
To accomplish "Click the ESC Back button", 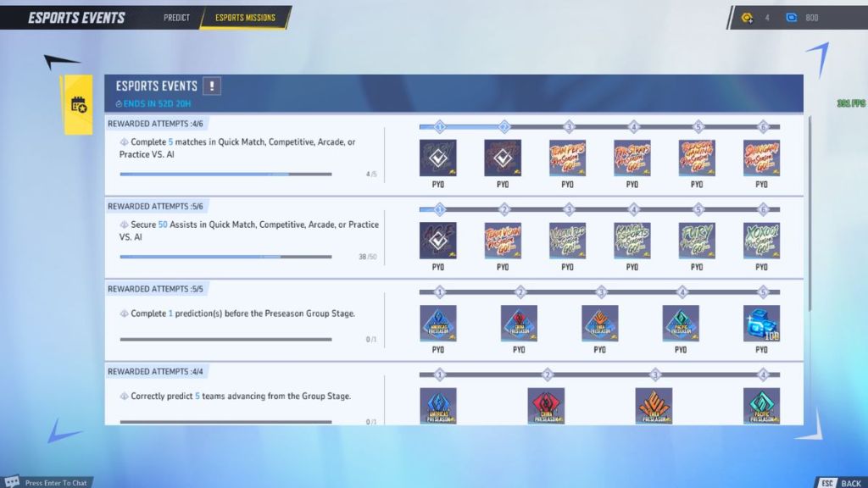I will point(841,482).
